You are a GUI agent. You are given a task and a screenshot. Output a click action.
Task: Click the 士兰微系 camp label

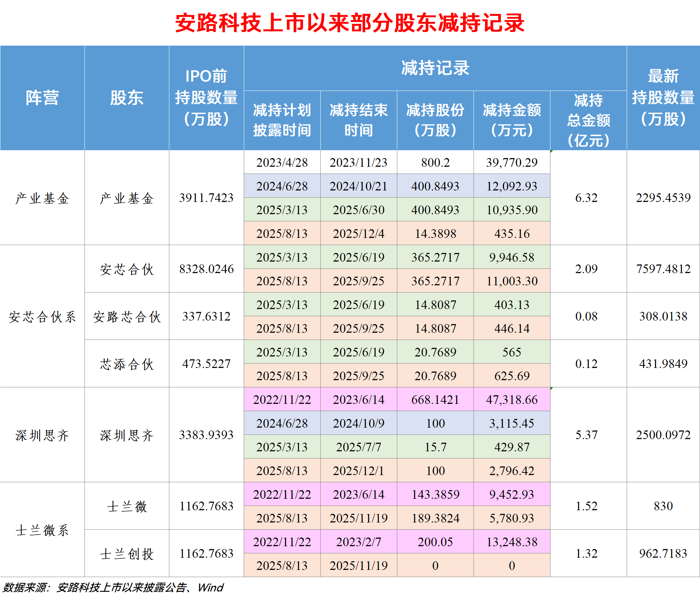[x=42, y=529]
